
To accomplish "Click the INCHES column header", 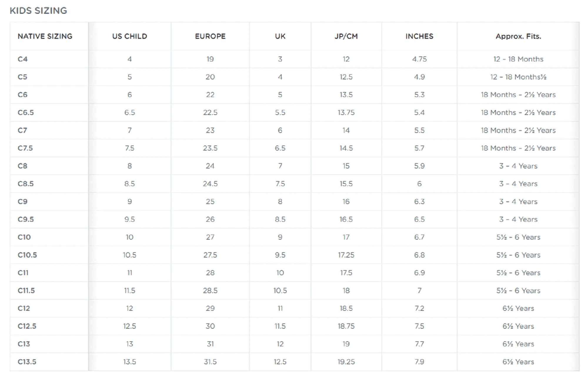I will 419,36.
